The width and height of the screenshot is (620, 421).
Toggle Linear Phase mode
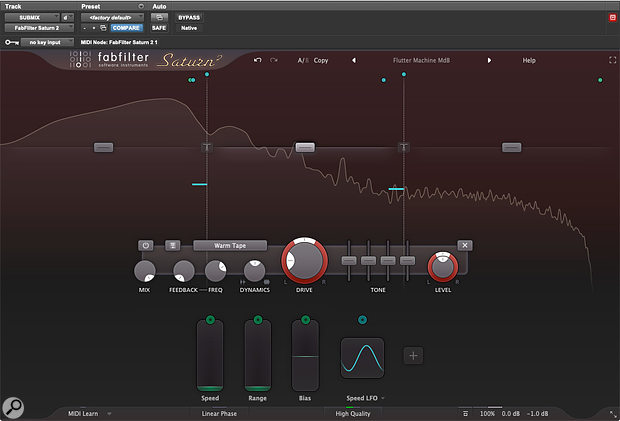point(219,413)
